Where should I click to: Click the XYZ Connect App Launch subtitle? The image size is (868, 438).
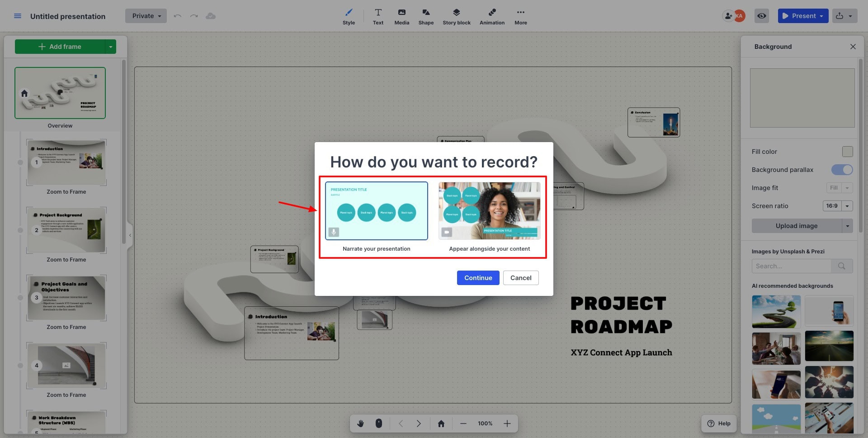click(x=621, y=352)
